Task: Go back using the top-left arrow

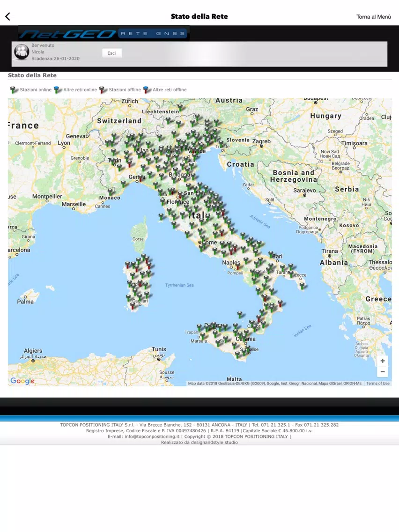Action: coord(8,16)
